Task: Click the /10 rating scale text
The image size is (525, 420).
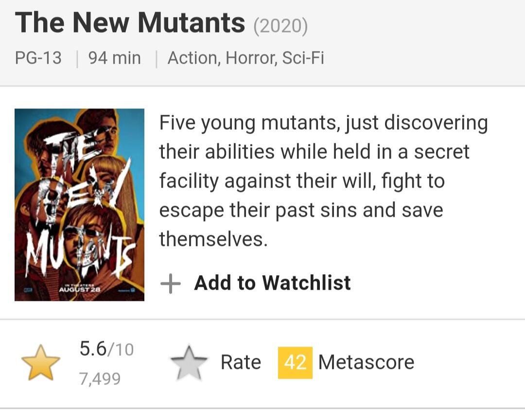Action: pos(121,350)
